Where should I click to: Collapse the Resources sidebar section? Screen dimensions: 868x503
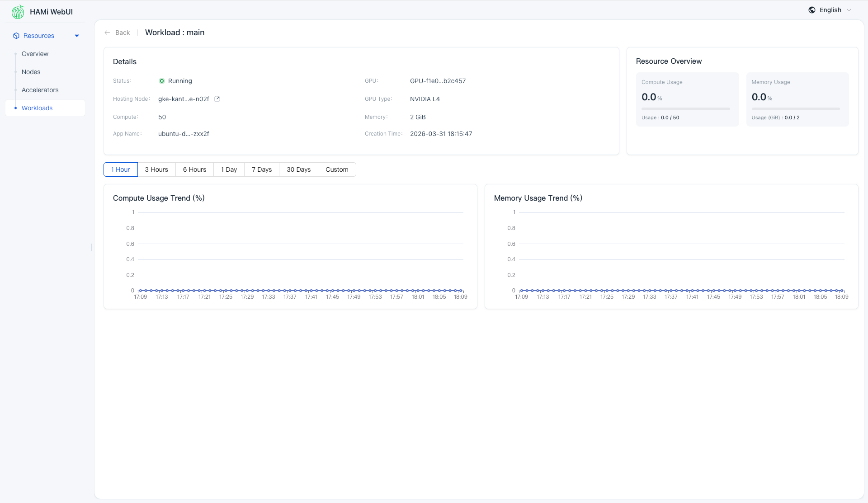[77, 35]
